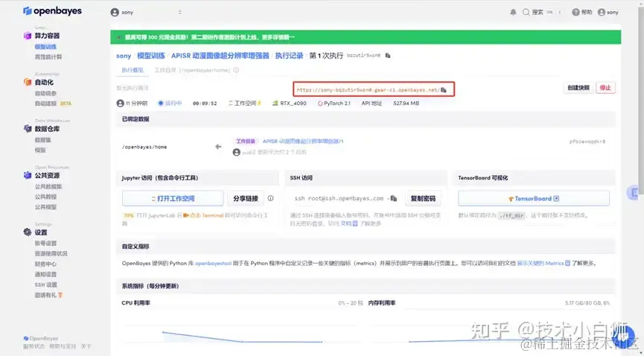The image size is (644, 356).
Task: Click the PyTorch 2.1 icon
Action: [320, 104]
